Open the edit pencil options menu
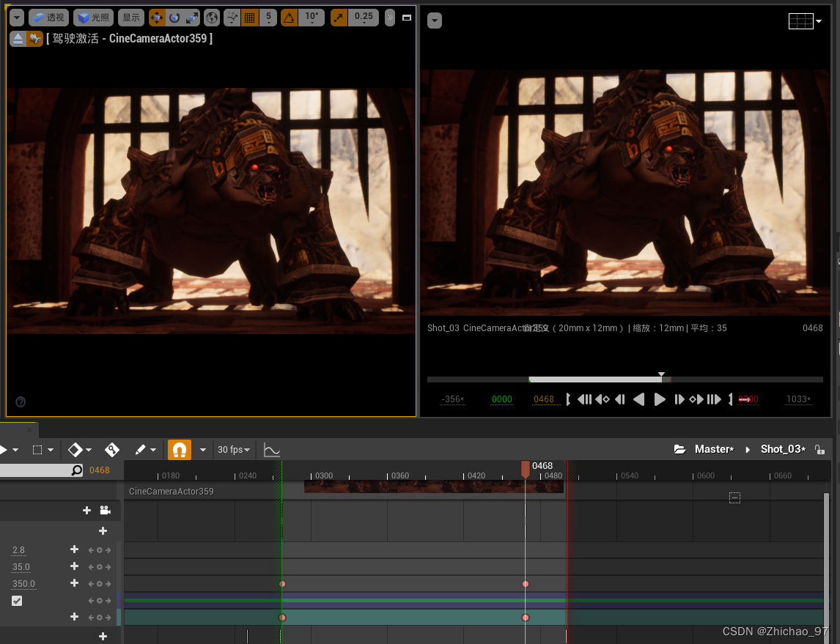The image size is (840, 644). [x=145, y=450]
